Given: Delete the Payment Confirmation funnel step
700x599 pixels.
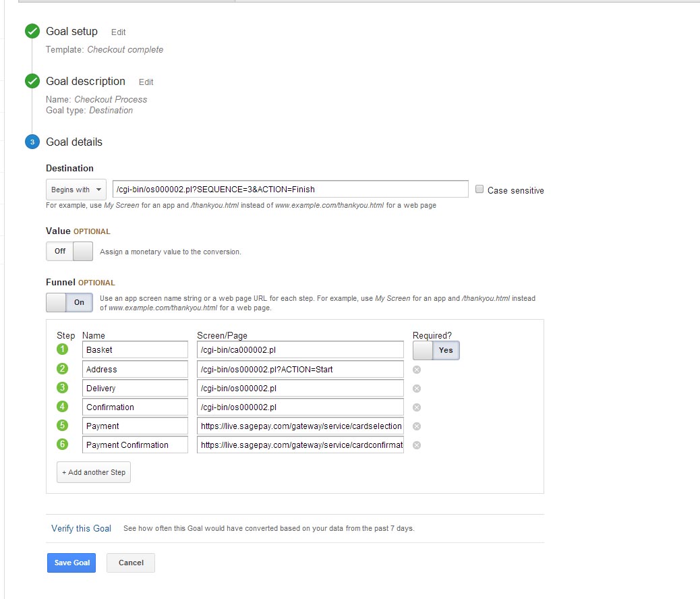Looking at the screenshot, I should (x=417, y=445).
